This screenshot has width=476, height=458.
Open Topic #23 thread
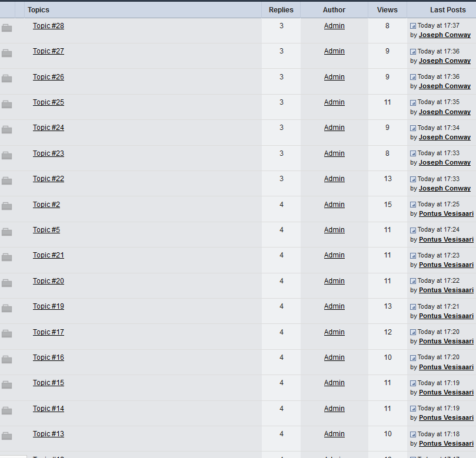click(49, 153)
